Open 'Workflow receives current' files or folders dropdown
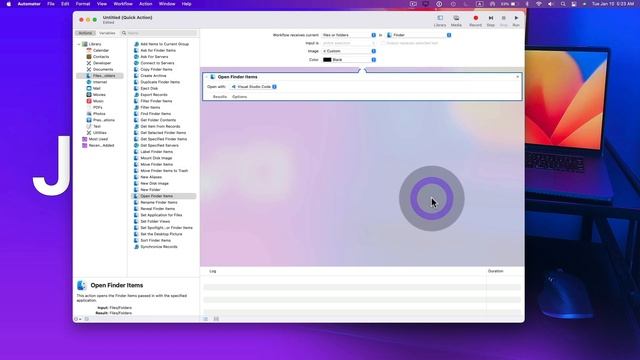640x360 pixels. (349, 35)
